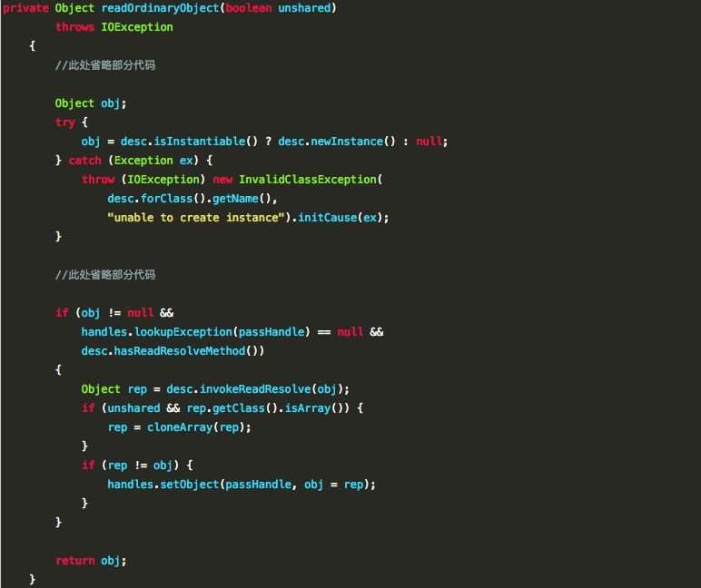
Task: Click desc.newInstance() call
Action: 337,142
